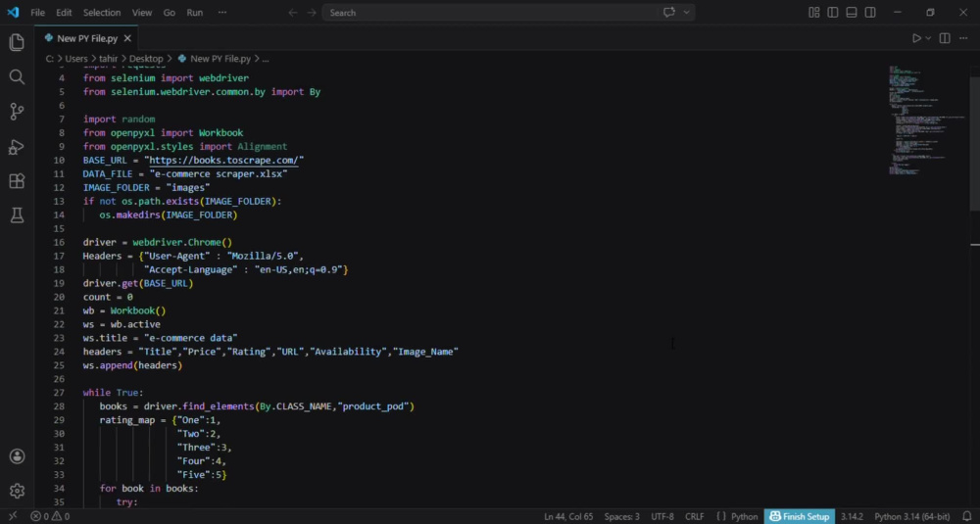Open the Run menu
This screenshot has height=524, width=980.
coord(195,13)
